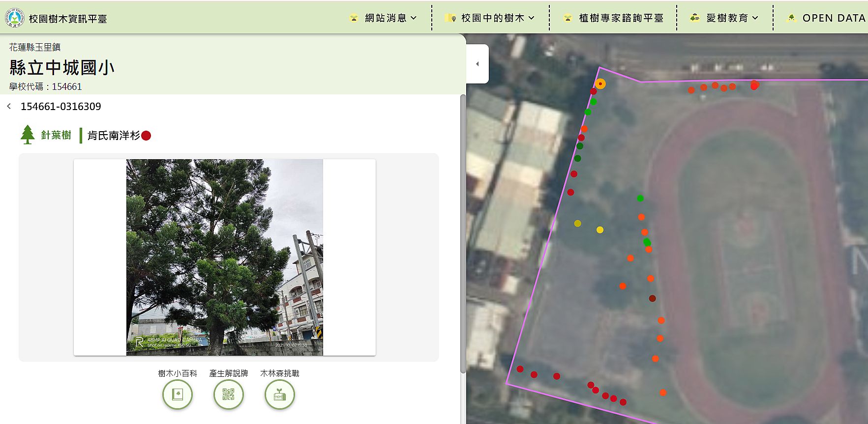Screen dimensions: 868x424
Task: Click the dark brown tree marker on map
Action: (652, 298)
